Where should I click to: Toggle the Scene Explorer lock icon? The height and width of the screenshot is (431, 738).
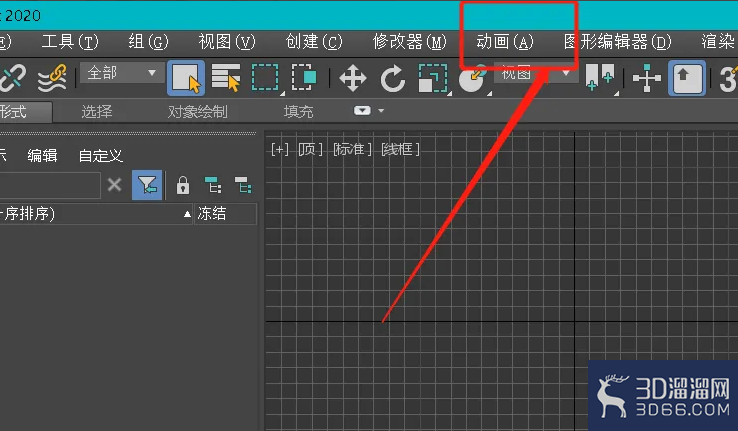[x=183, y=185]
